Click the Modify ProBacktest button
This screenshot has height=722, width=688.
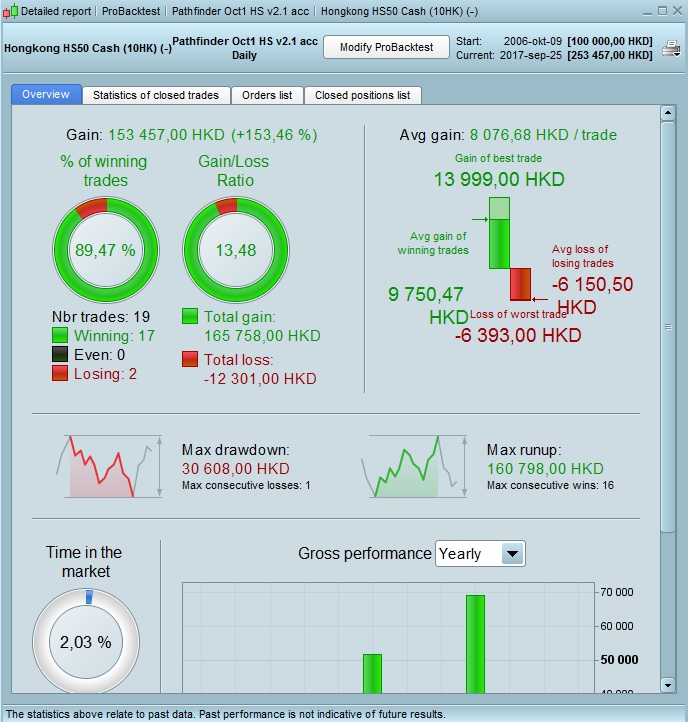point(386,47)
